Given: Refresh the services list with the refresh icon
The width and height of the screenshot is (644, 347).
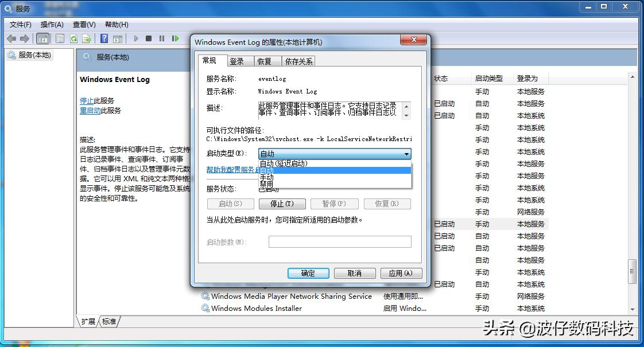Looking at the screenshot, I should pos(73,38).
